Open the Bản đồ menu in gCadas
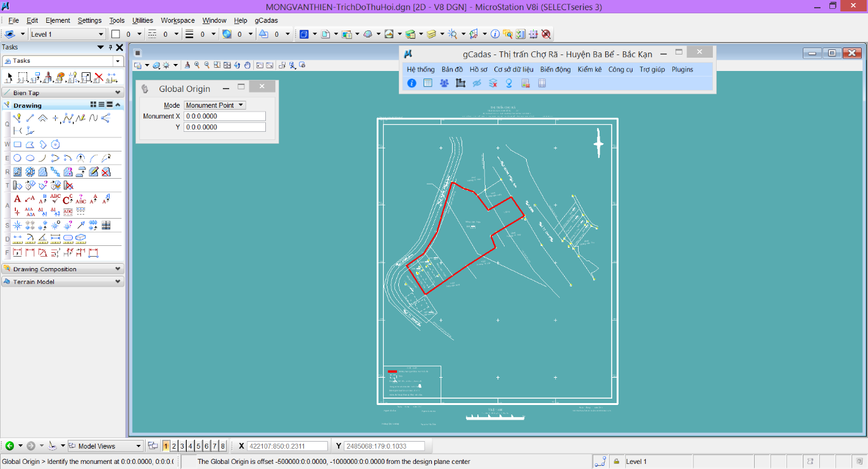 [x=452, y=69]
